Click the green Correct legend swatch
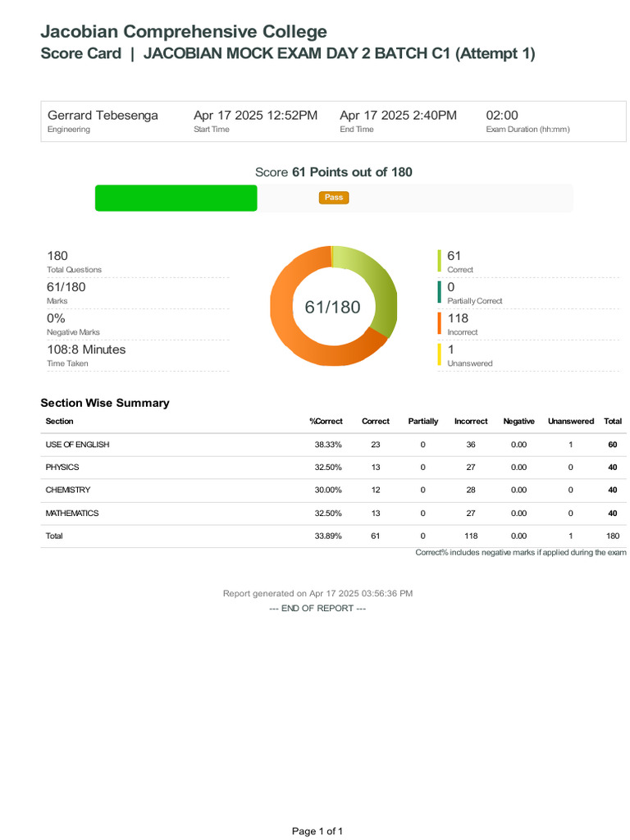Image resolution: width=630 pixels, height=840 pixels. pyautogui.click(x=440, y=261)
